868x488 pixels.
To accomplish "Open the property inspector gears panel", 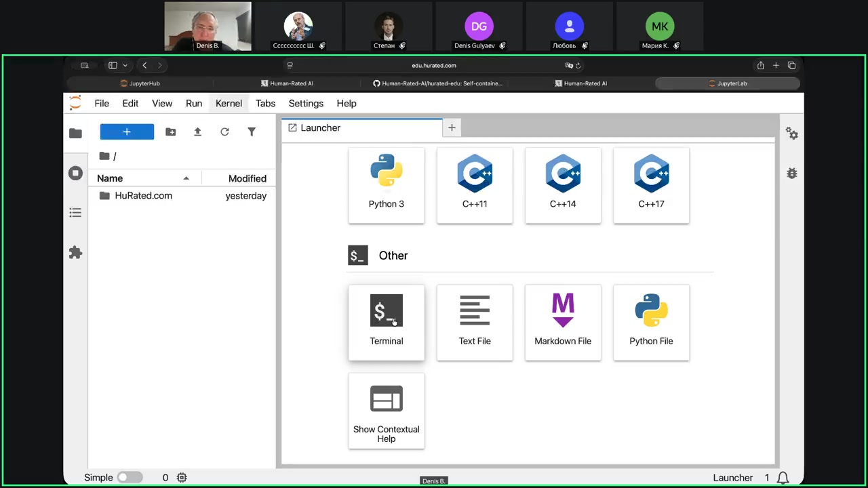I will coord(791,134).
